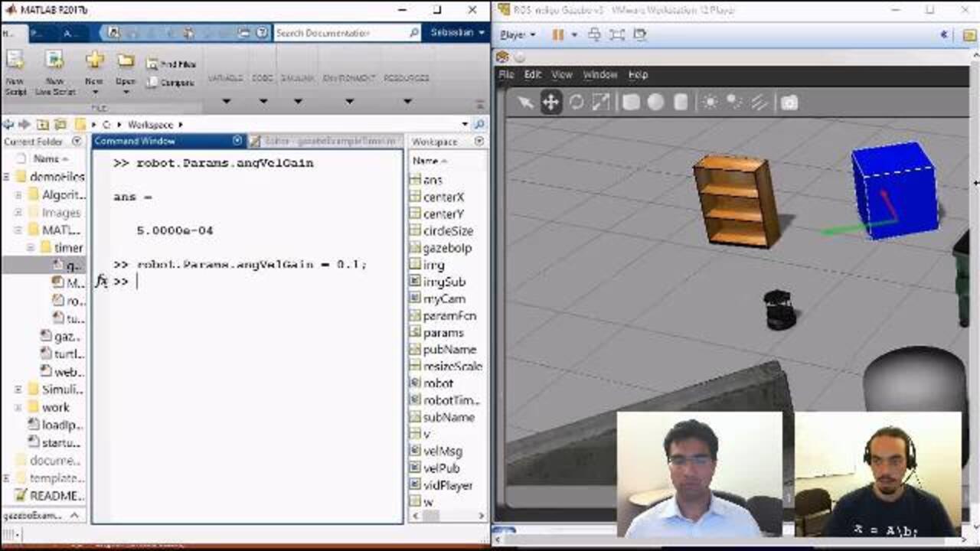The image size is (980, 551).
Task: Pause the VMware virtual machine
Action: 557,34
